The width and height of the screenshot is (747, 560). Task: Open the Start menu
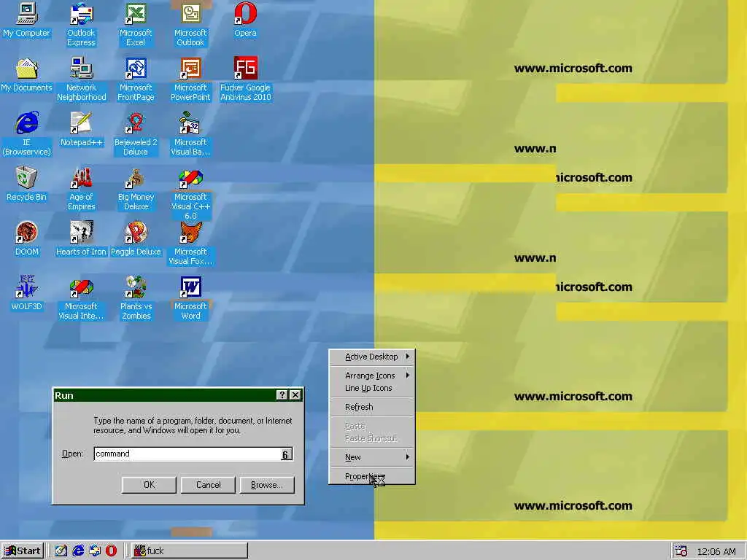coord(22,551)
